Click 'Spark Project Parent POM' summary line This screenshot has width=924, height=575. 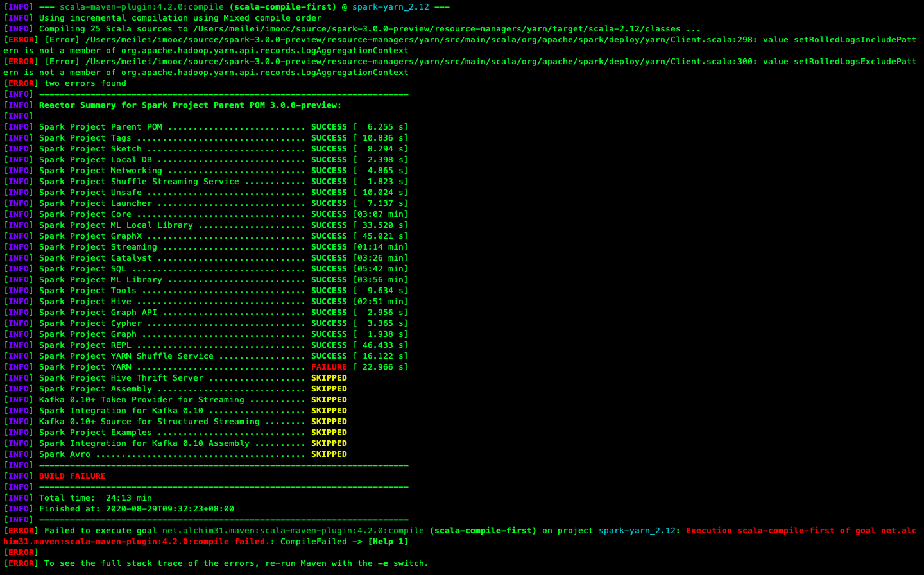(x=206, y=127)
